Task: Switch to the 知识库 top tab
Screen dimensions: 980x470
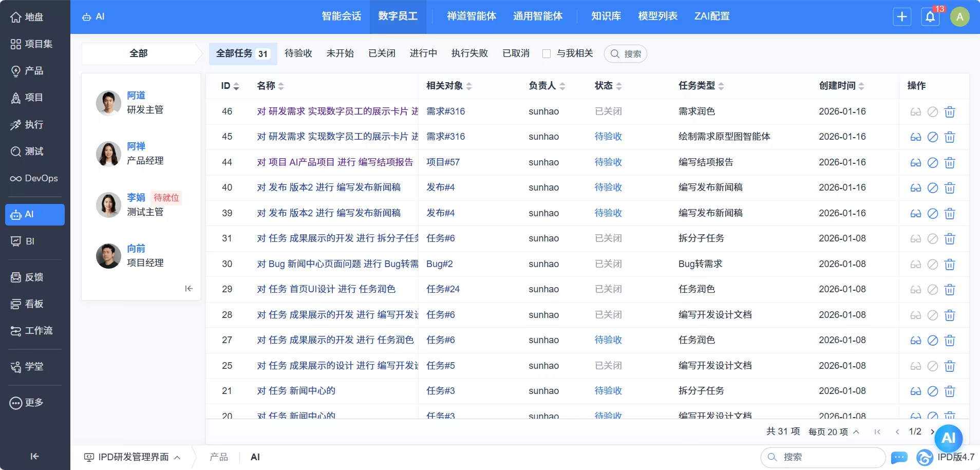Action: tap(605, 16)
